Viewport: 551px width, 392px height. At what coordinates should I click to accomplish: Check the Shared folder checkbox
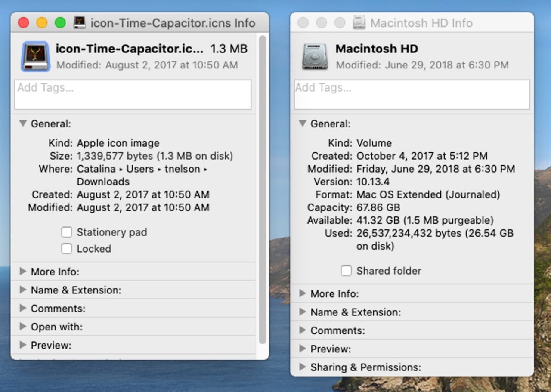click(x=346, y=271)
